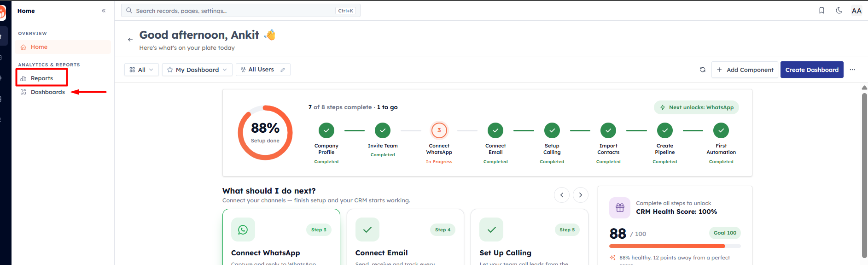Click the Import Contacts completed check icon
The image size is (868, 265).
tap(608, 130)
